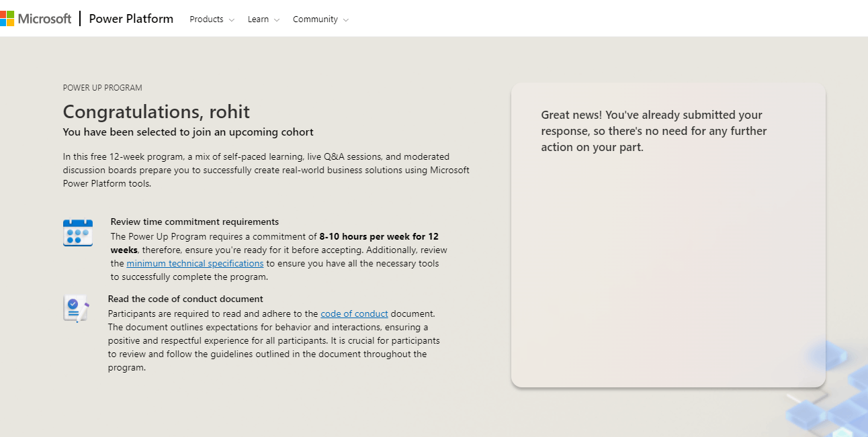Click "You have been selected to join an upcoming cohort"
Viewport: 868px width, 437px height.
[x=188, y=132]
